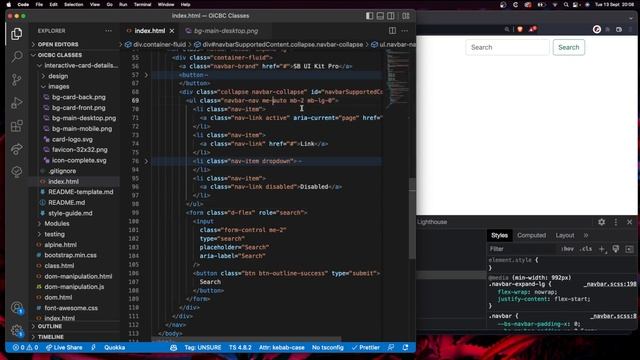This screenshot has width=640, height=360.
Task: Open style-guide.md in explorer
Action: pos(70,213)
